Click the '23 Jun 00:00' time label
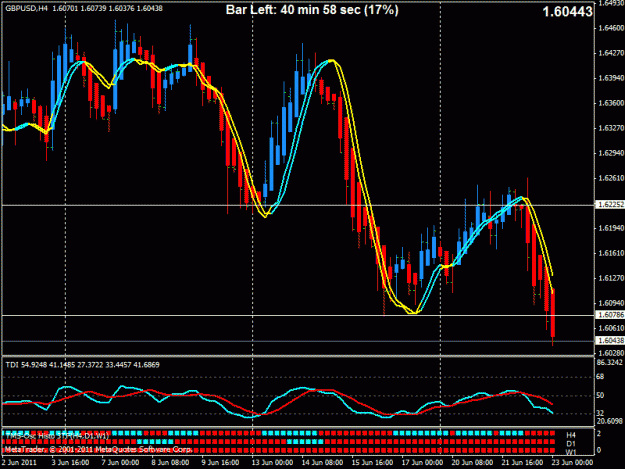625x469 pixels. click(x=572, y=463)
